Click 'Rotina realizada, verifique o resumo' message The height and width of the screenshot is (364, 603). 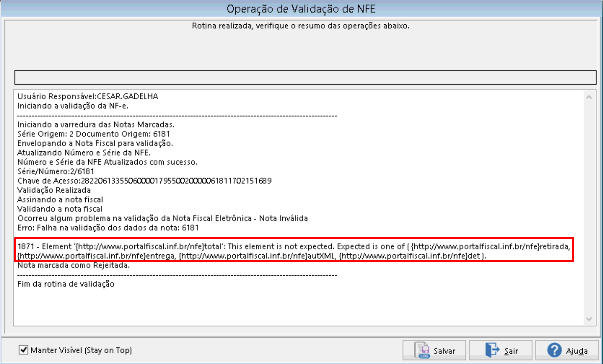[x=301, y=26]
